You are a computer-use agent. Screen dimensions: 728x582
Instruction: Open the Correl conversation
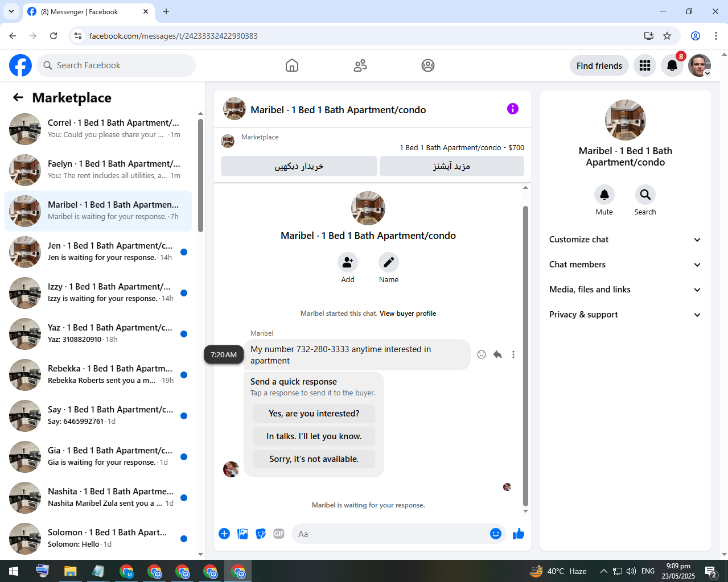pos(98,129)
